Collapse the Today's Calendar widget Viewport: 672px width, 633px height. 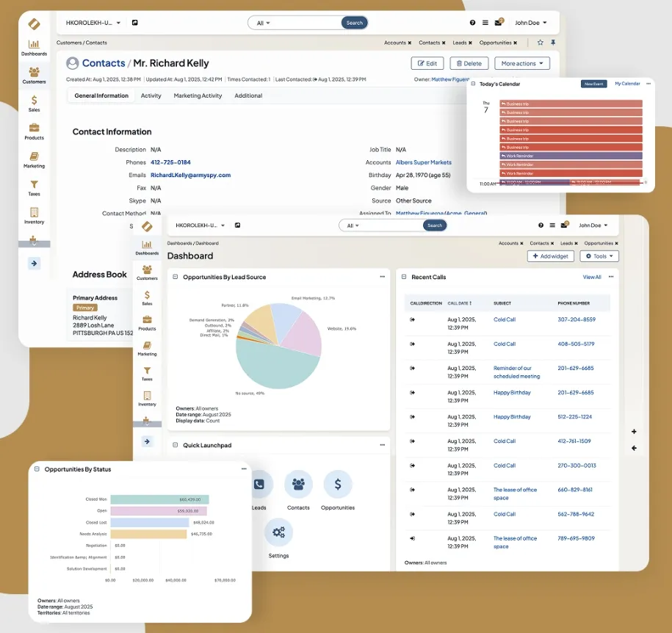pyautogui.click(x=473, y=84)
